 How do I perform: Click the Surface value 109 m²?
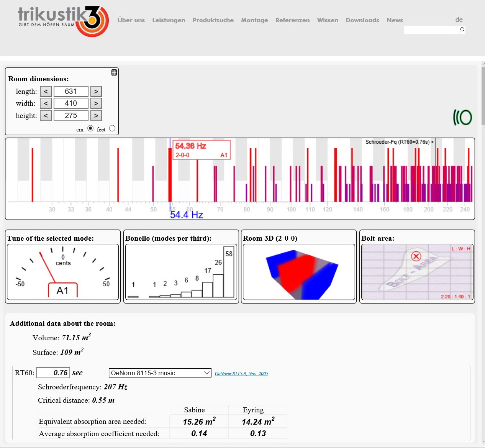(x=72, y=352)
